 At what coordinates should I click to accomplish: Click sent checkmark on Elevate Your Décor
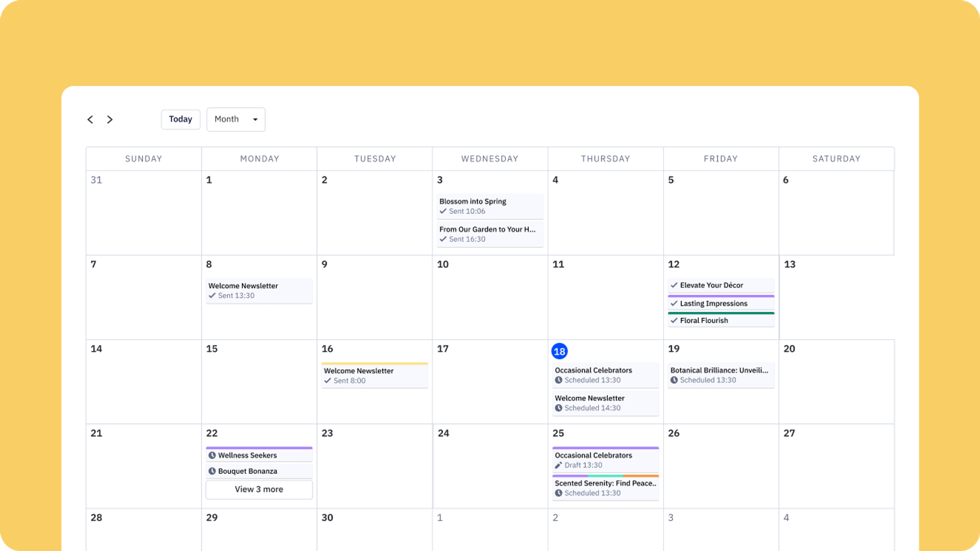674,285
